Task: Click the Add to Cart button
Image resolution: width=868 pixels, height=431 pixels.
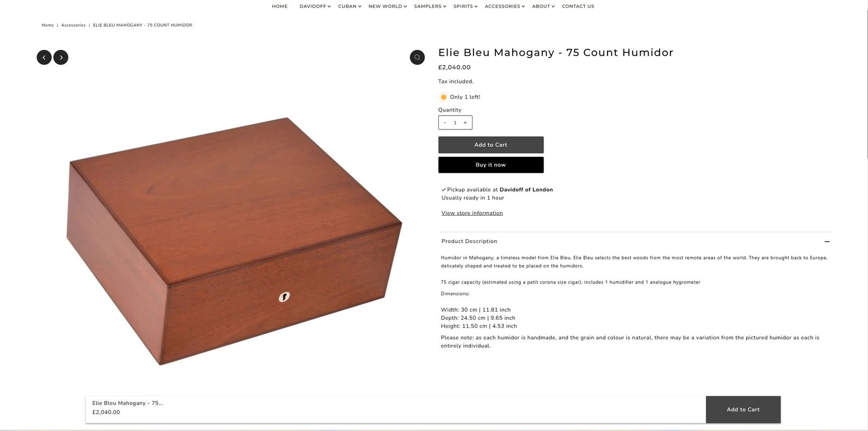Action: coord(490,145)
